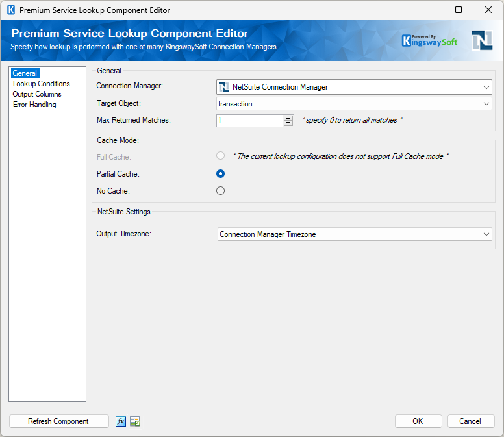Screen dimensions: 504x437
Task: Switch to Output Columns page
Action: (x=37, y=94)
